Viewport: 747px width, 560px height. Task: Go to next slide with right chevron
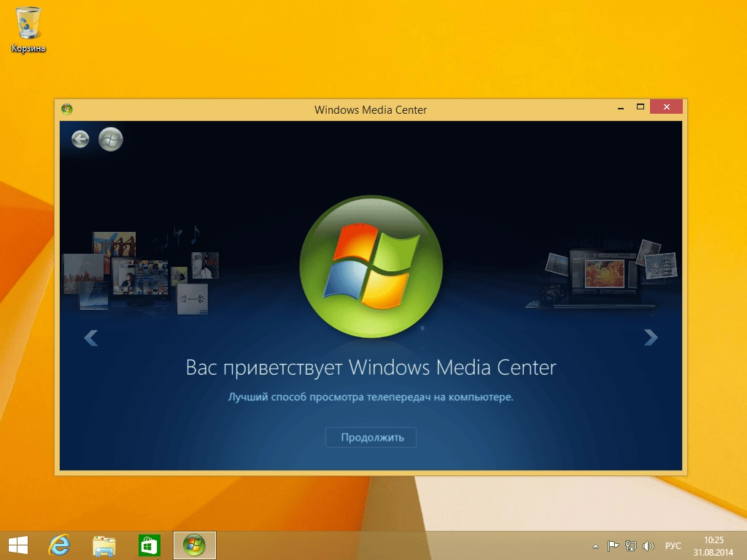point(651,338)
